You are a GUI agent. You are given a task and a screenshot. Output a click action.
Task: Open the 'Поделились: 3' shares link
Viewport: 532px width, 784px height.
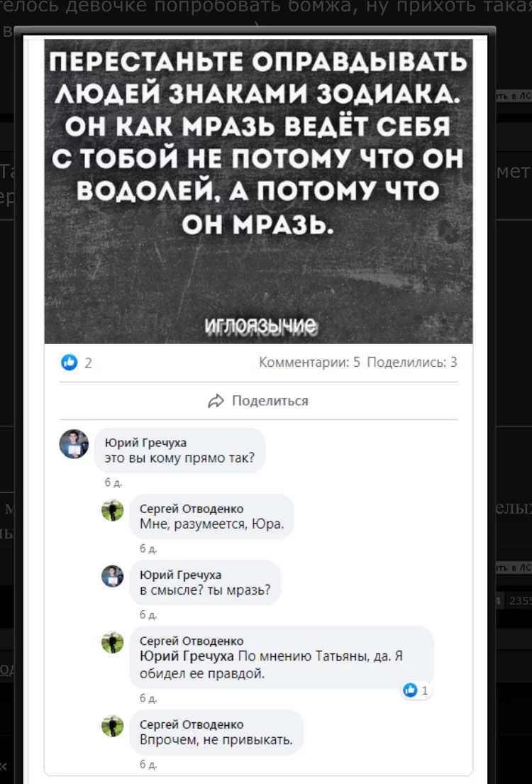[x=412, y=363]
